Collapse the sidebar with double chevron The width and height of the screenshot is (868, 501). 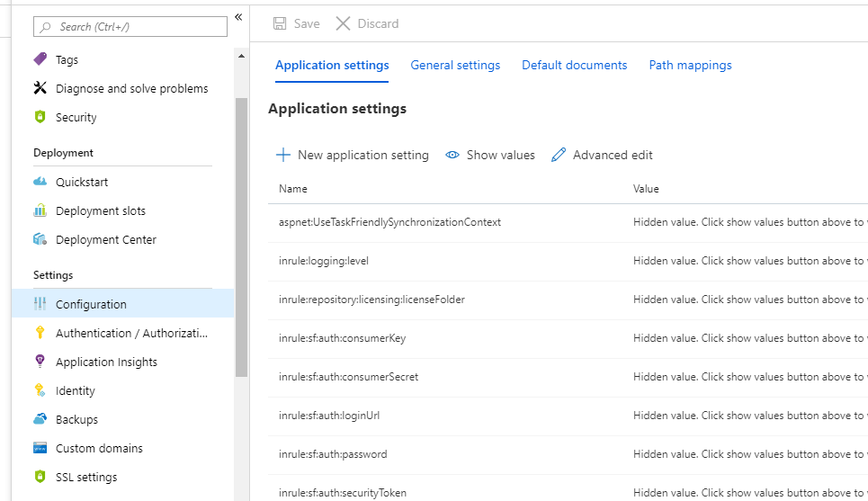point(238,17)
